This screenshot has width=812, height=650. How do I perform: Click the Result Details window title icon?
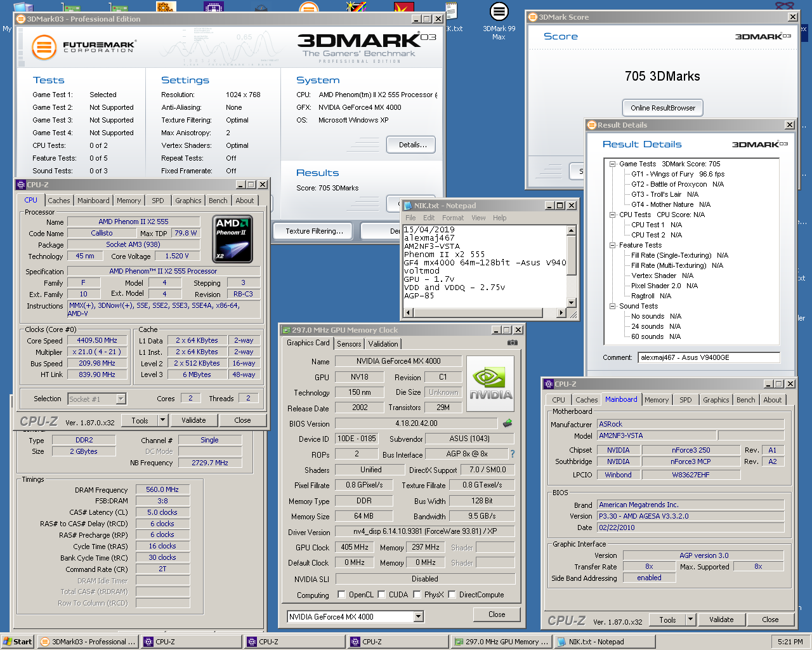(592, 125)
